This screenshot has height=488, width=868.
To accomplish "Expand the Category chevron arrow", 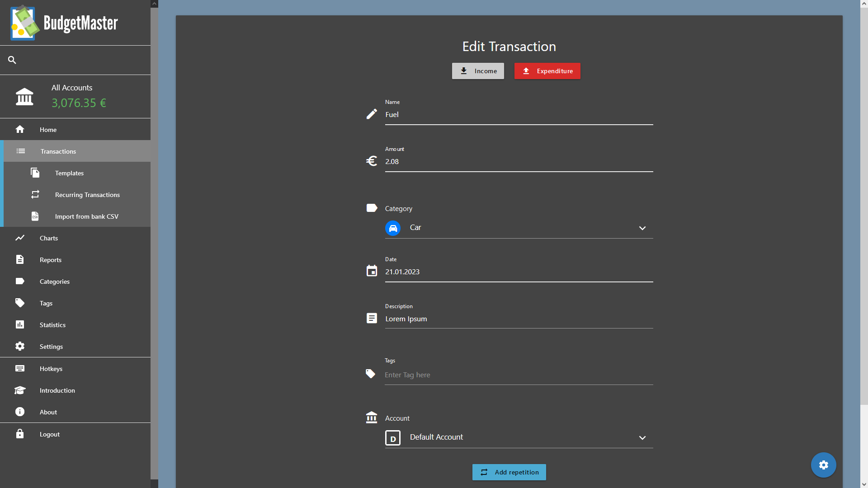I will click(642, 228).
